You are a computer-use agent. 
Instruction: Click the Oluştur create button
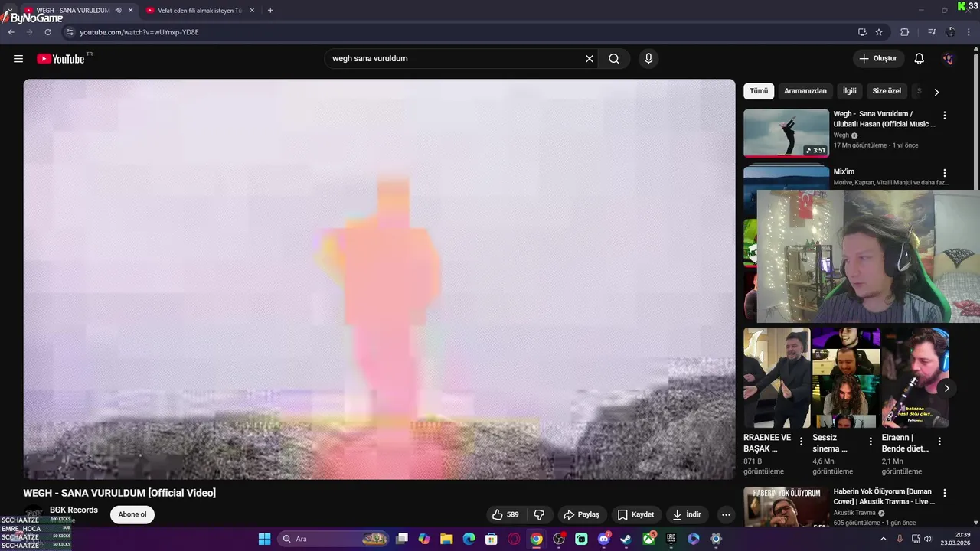[879, 59]
